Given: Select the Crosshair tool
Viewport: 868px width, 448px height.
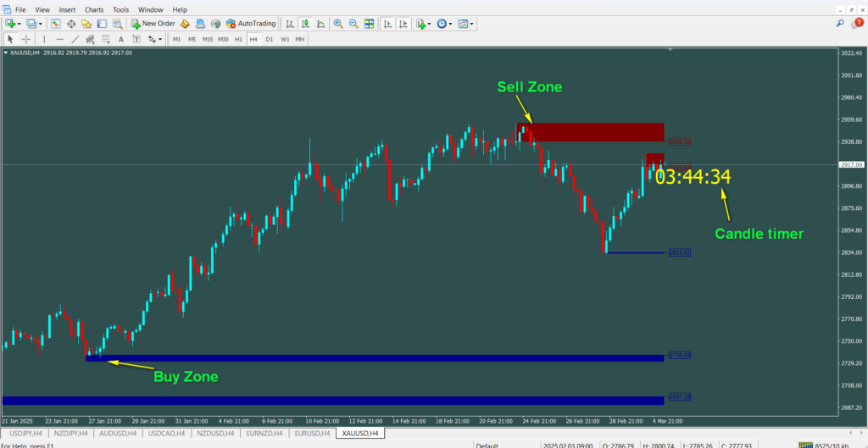Looking at the screenshot, I should pyautogui.click(x=25, y=39).
